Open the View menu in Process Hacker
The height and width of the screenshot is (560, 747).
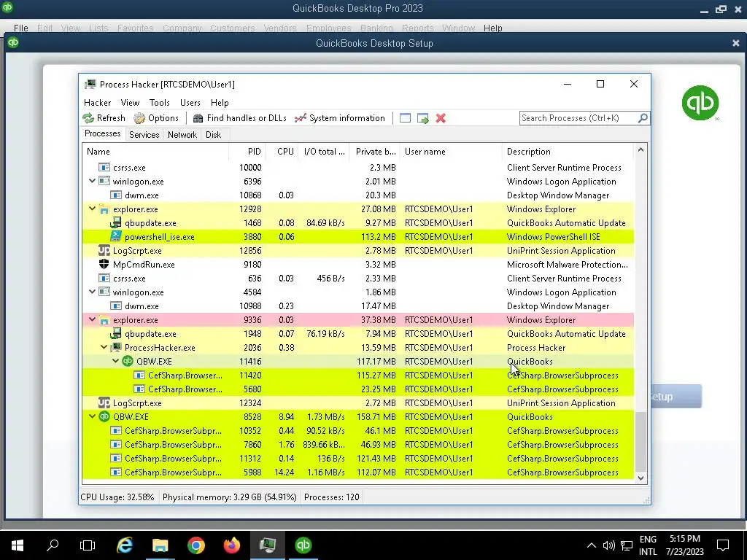[x=130, y=102]
